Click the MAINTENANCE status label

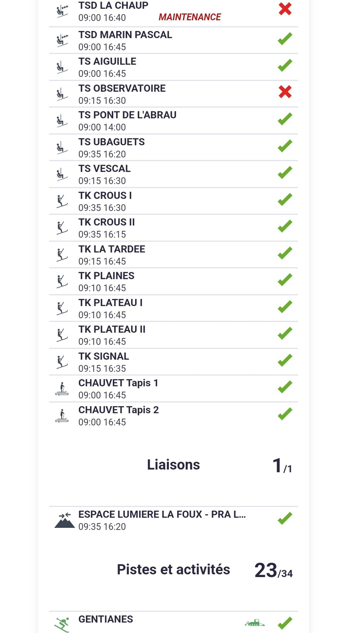click(x=190, y=17)
